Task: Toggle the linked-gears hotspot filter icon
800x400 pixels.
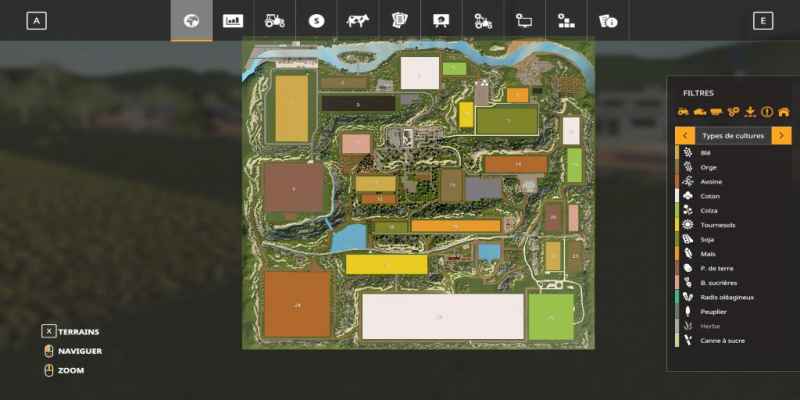Action: click(733, 112)
